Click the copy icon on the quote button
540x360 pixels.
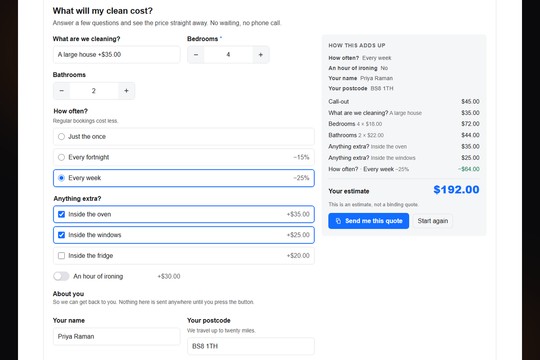tap(338, 221)
